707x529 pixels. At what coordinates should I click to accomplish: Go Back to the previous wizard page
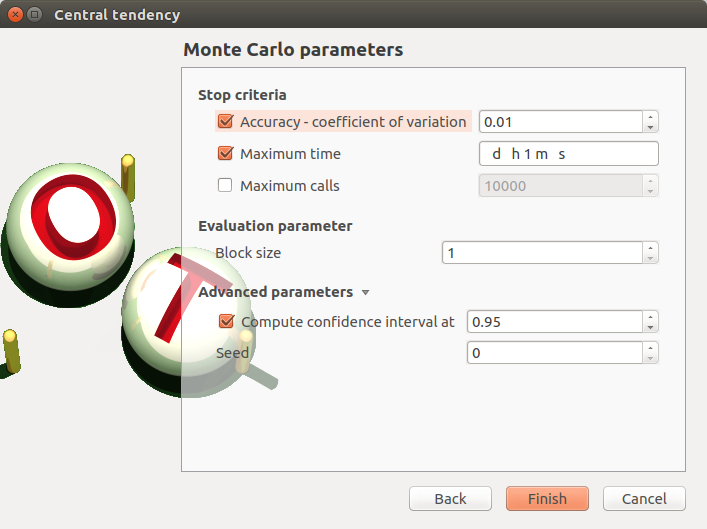pos(450,499)
